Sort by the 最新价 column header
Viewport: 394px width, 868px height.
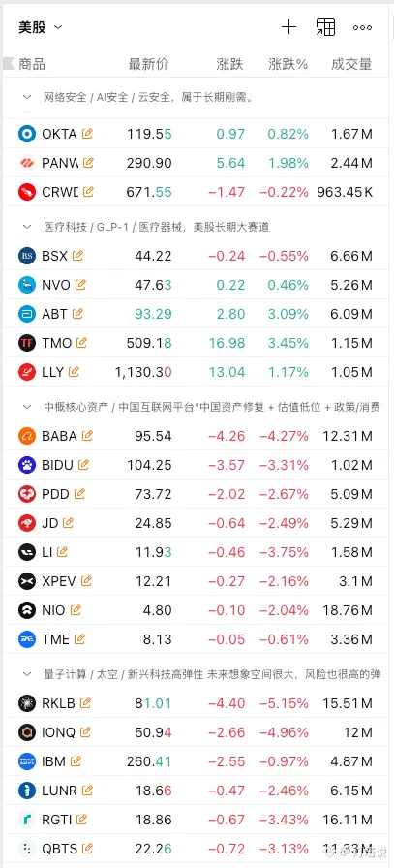click(149, 64)
